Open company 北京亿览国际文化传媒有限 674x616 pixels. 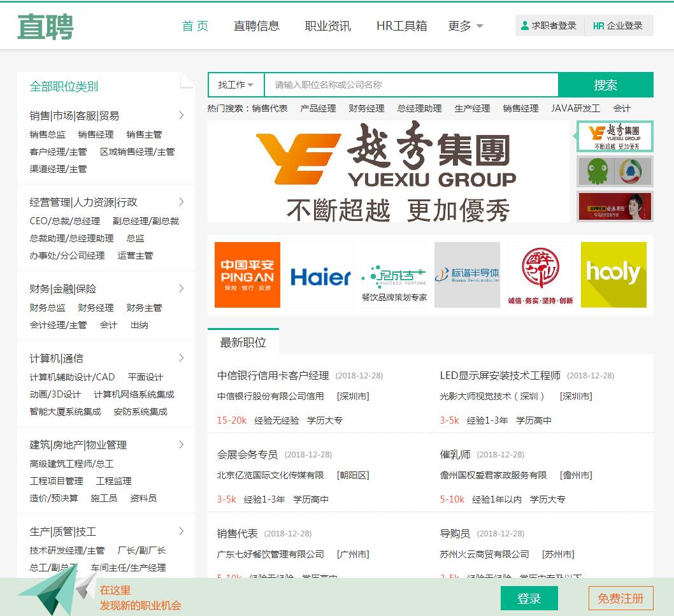click(x=270, y=475)
